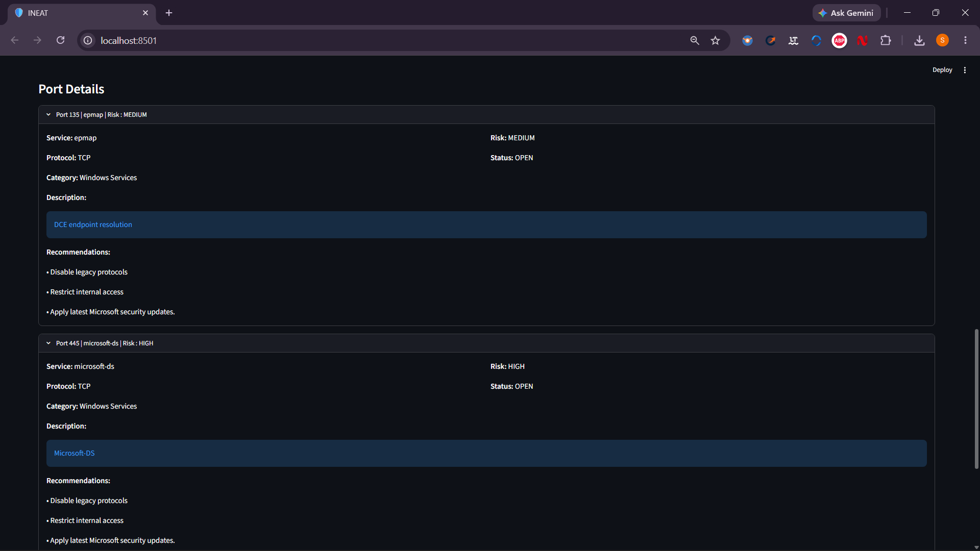Open the translate extension icon

793,40
